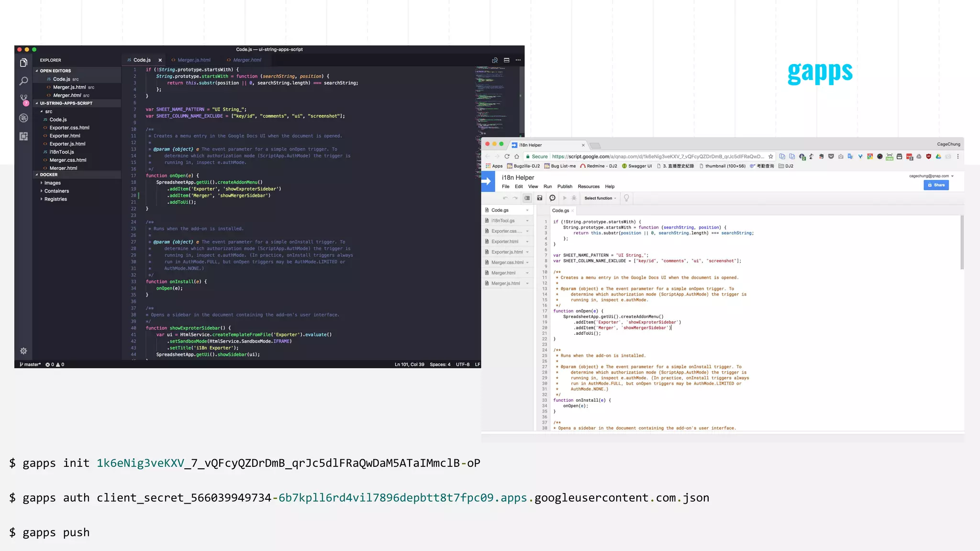Image resolution: width=980 pixels, height=551 pixels.
Task: Bookmark this page with the star icon
Action: point(770,156)
